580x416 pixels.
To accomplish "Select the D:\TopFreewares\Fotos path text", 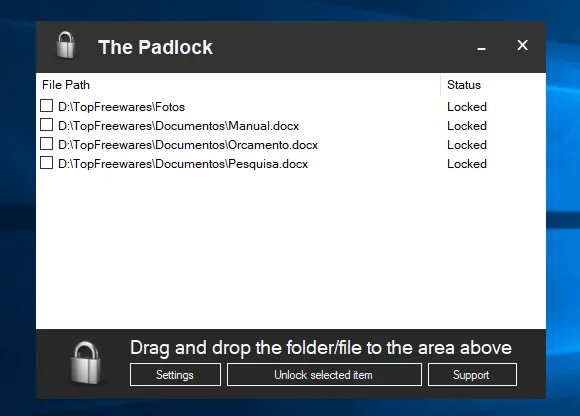I will coord(121,107).
